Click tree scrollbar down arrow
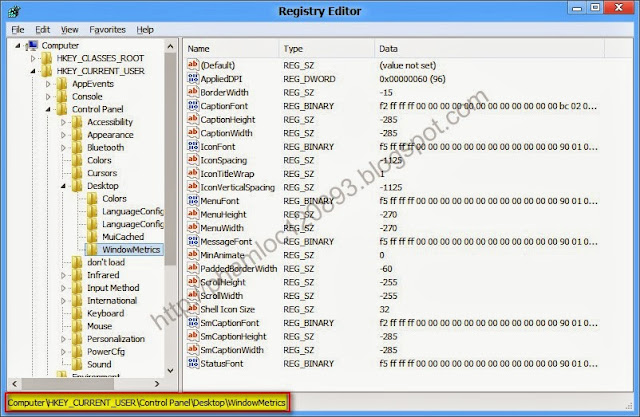640x417 pixels. [x=171, y=370]
